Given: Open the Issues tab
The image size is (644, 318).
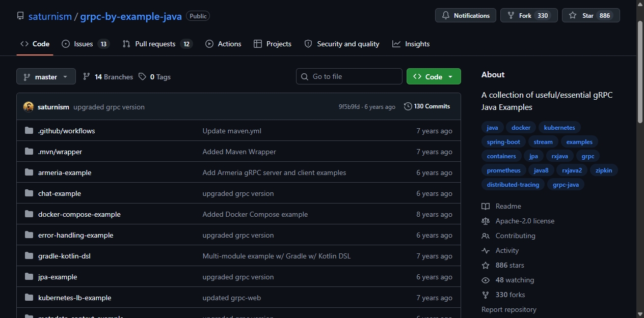Looking at the screenshot, I should coord(85,44).
